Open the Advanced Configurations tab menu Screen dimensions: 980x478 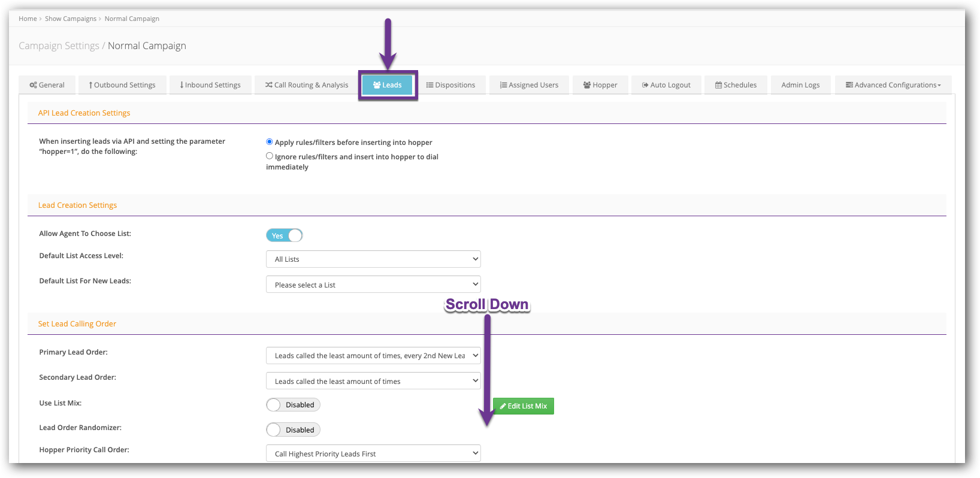(893, 85)
